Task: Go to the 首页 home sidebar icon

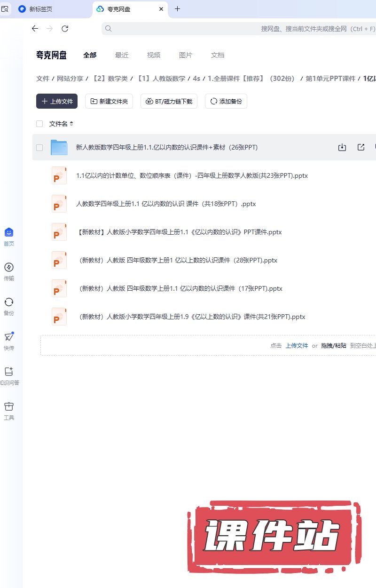Action: (x=8, y=232)
